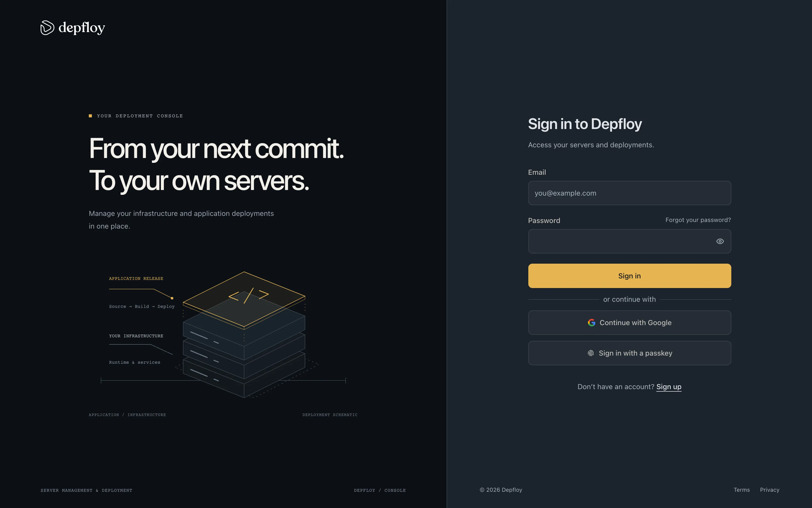
Task: Click the 'or continue with' text
Action: 630,299
